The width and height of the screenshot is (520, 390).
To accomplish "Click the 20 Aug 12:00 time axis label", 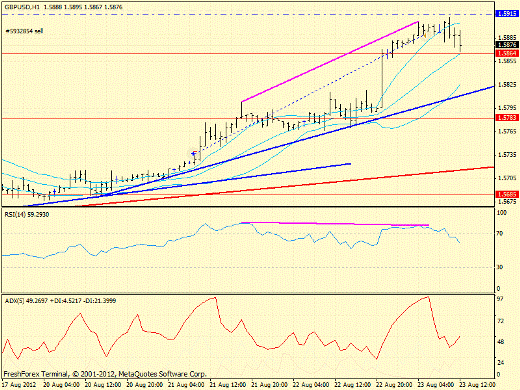I will 103,385.
